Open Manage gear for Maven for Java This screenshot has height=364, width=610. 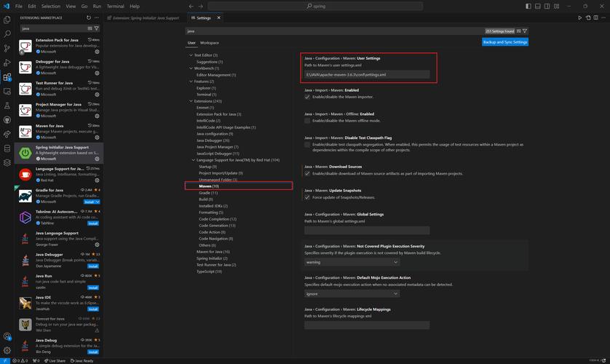[97, 136]
